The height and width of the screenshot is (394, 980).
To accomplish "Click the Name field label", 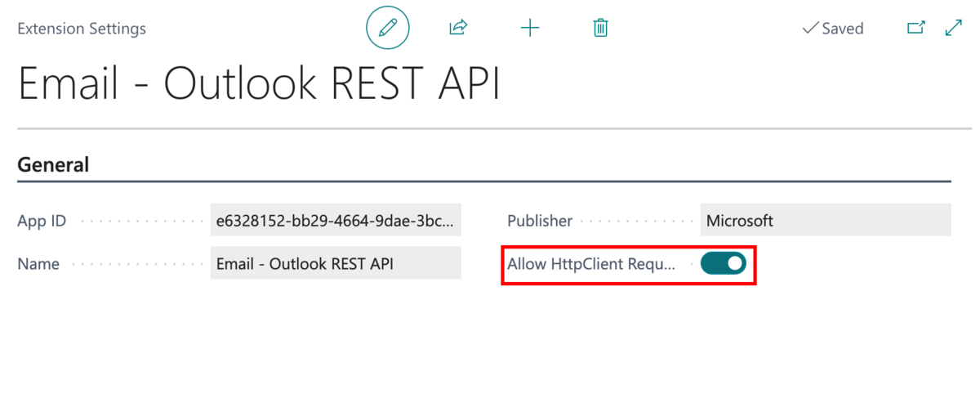I will (x=38, y=264).
